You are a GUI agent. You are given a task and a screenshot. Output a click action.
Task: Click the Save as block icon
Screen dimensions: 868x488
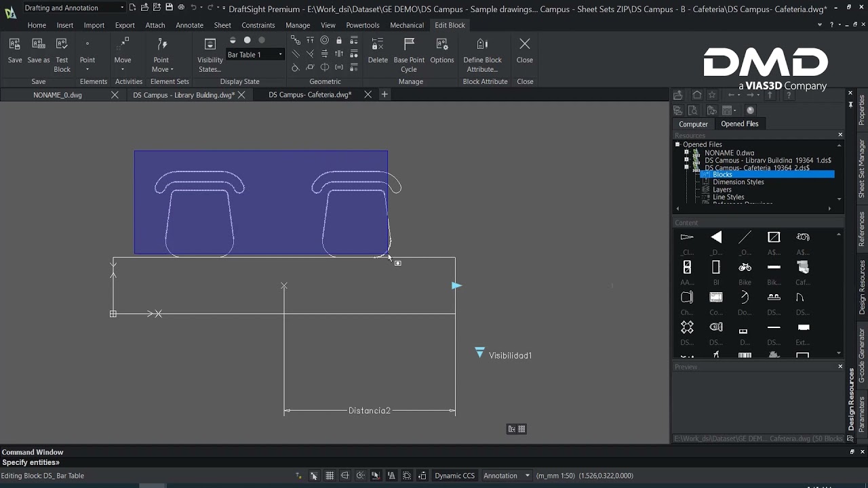[39, 44]
